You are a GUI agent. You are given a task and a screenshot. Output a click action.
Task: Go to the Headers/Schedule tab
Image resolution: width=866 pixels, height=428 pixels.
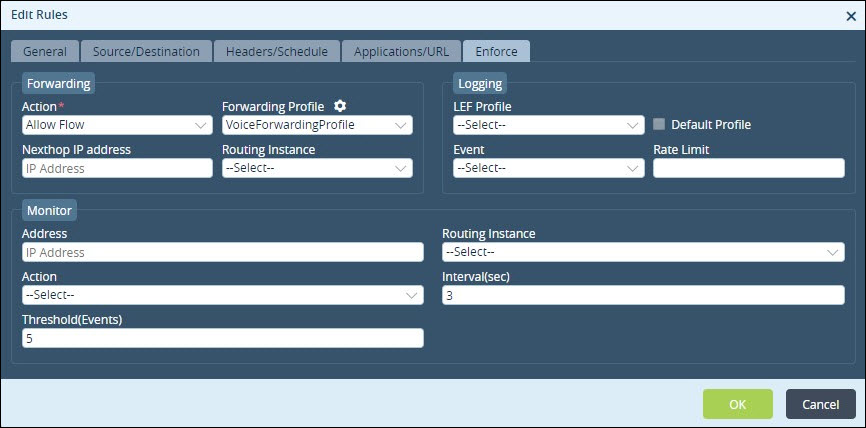(277, 51)
